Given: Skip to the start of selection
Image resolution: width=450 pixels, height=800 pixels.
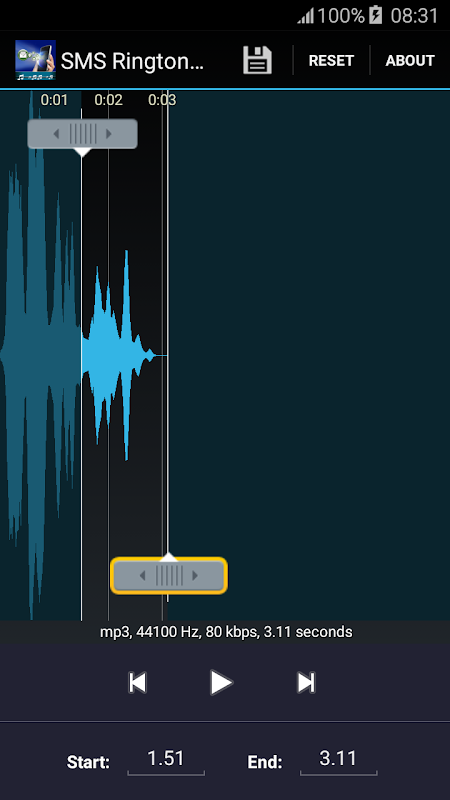Looking at the screenshot, I should pyautogui.click(x=137, y=683).
